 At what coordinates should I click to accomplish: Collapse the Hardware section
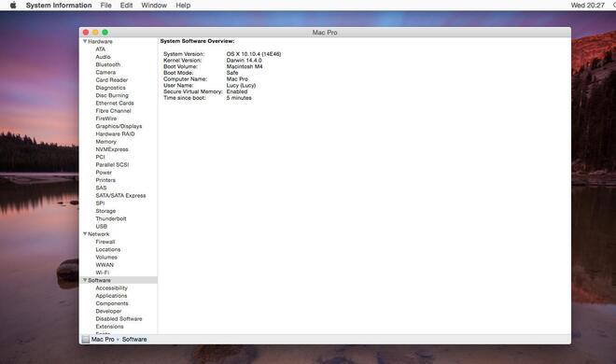click(x=84, y=41)
